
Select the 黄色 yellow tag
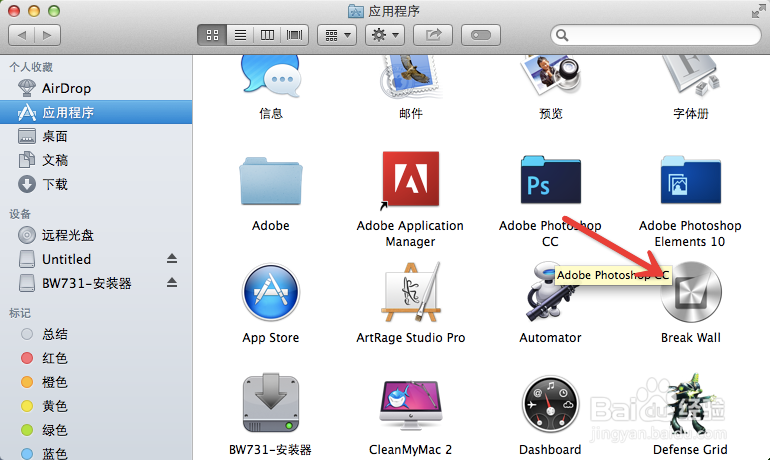pyautogui.click(x=96, y=406)
